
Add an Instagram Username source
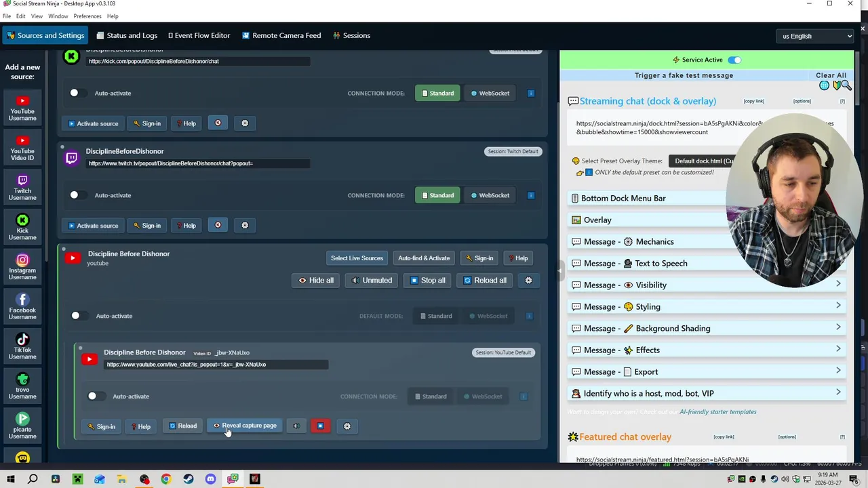22,267
